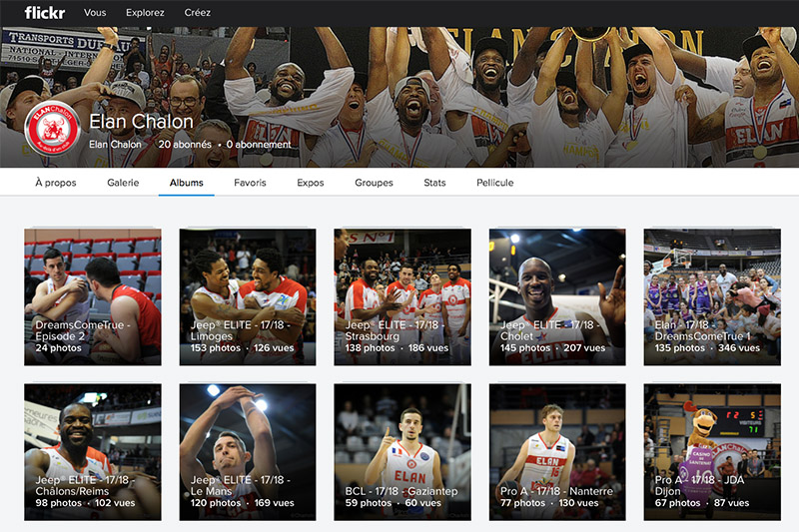
Task: Go to the Favoris tab
Action: click(x=250, y=183)
